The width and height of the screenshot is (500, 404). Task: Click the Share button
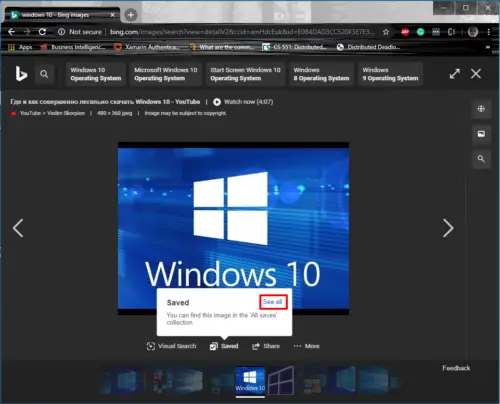tap(266, 346)
